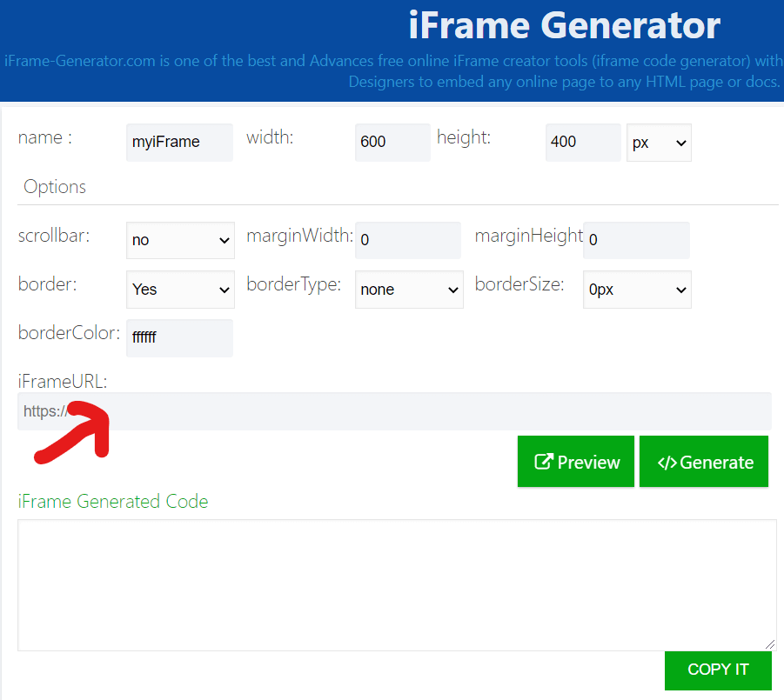Click inside the iFrame Generated Code textarea
Screen dimensions: 784x700
pyautogui.click(x=396, y=584)
